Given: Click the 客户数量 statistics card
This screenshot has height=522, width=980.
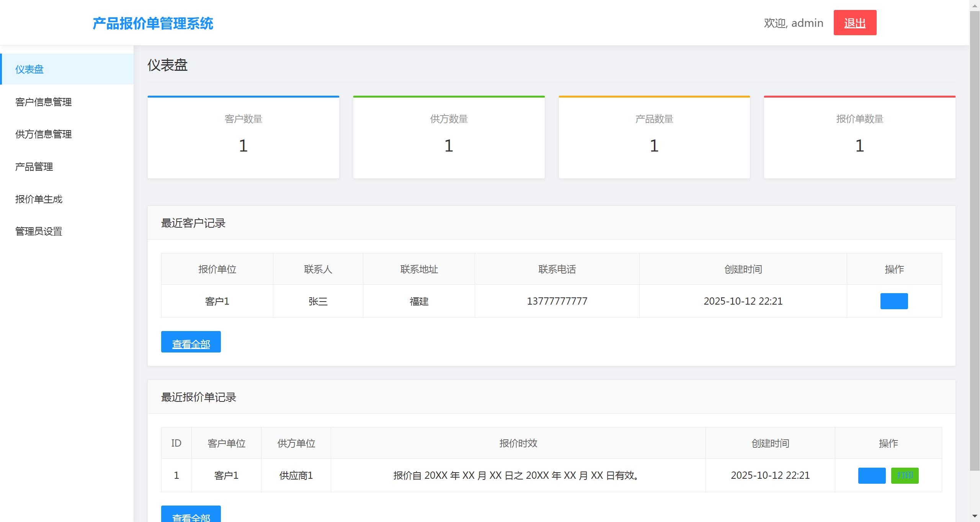Looking at the screenshot, I should click(x=243, y=137).
